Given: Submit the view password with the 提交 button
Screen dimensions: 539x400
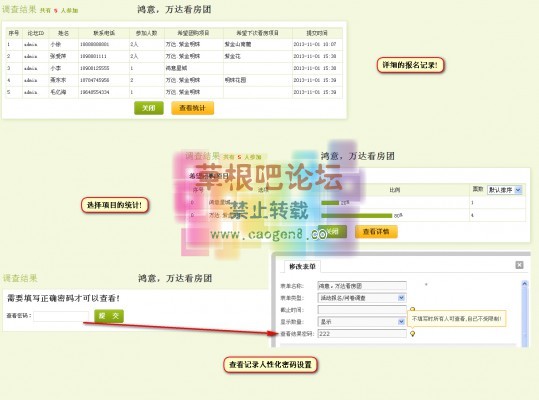Looking at the screenshot, I should coord(109,316).
